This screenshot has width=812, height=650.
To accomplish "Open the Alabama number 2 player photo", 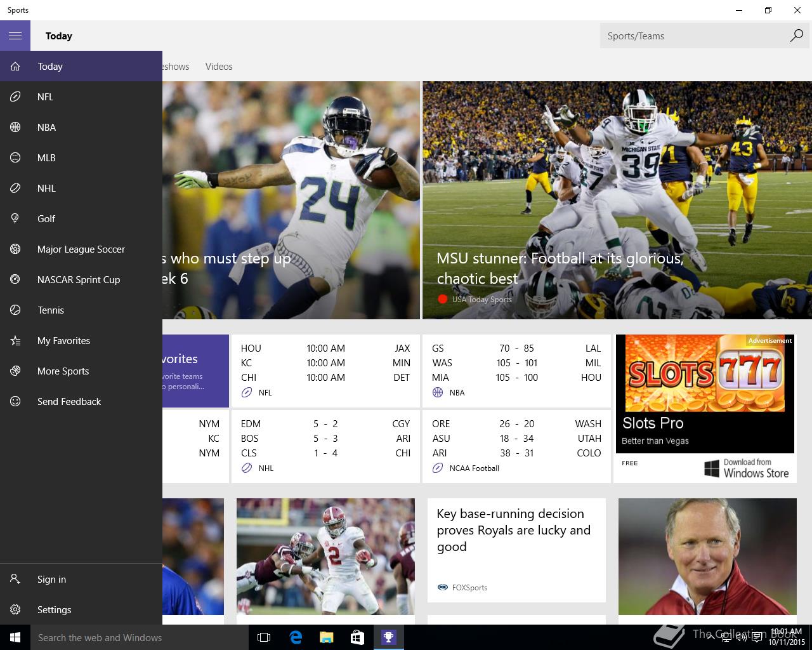I will 325,557.
